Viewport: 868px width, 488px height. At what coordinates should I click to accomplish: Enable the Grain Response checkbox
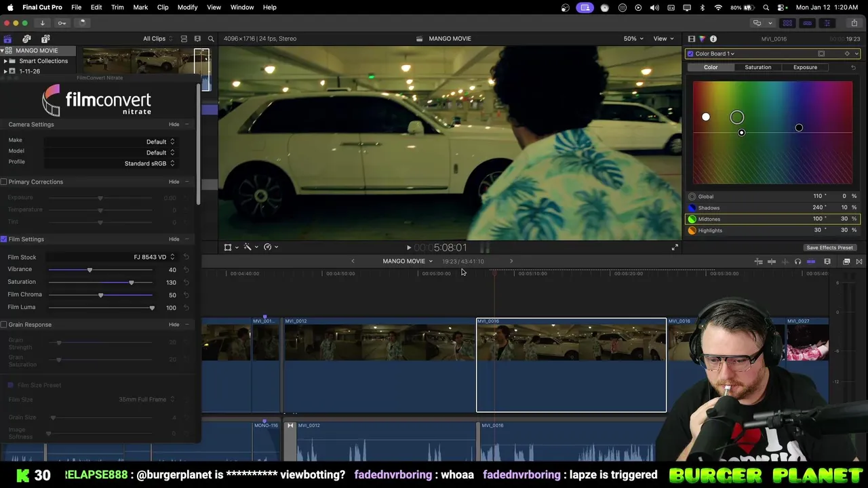click(x=4, y=325)
